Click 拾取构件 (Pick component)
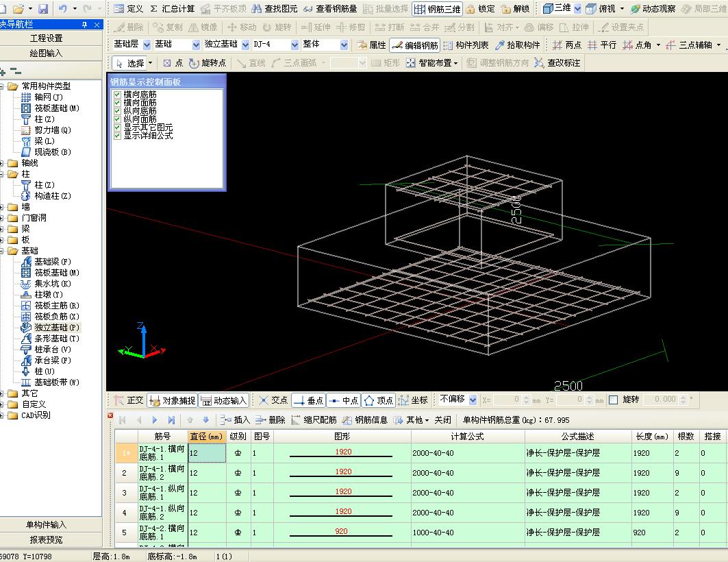This screenshot has height=562, width=728. [x=518, y=45]
